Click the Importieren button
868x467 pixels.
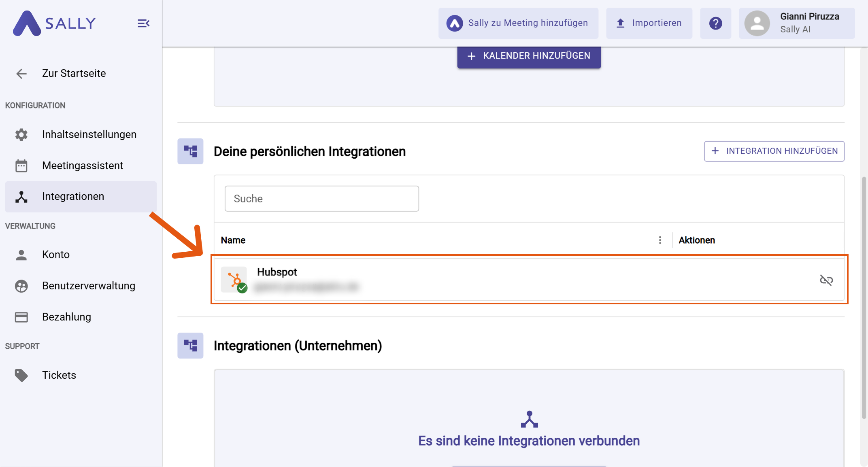(649, 23)
